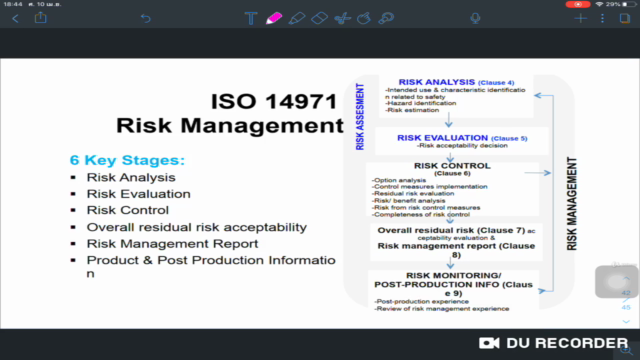Viewport: 640px width, 360px height.
Task: Tap the 'Risk Evaluation' bullet item
Action: [138, 194]
